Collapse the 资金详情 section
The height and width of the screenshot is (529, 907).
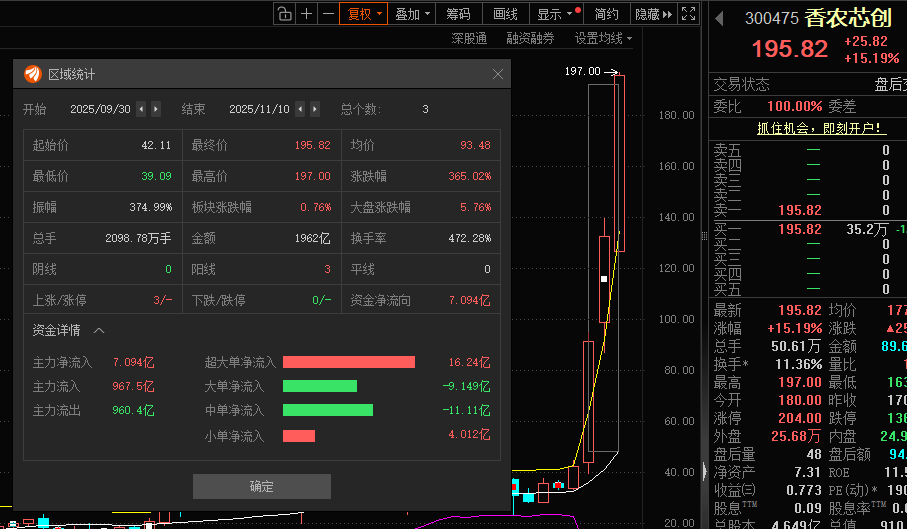(99, 331)
